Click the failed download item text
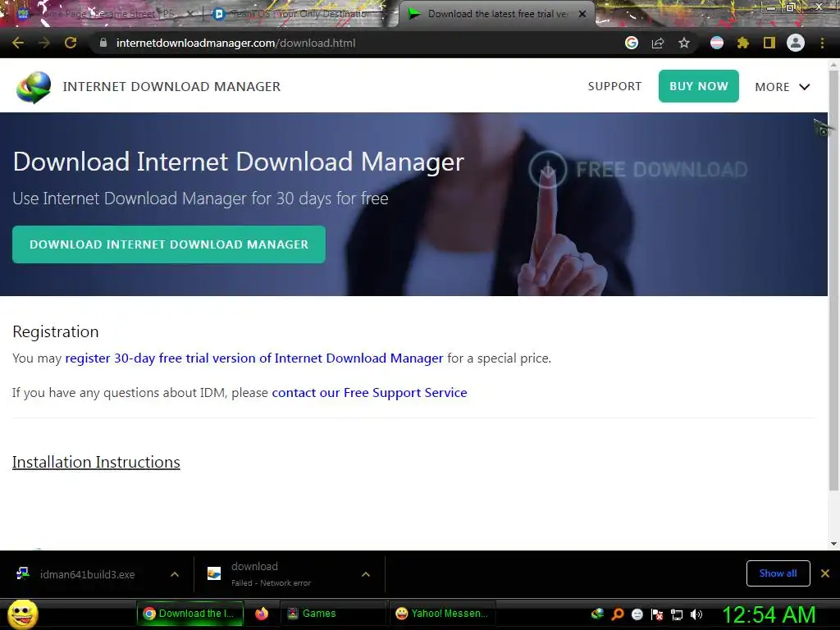The image size is (840, 630). coord(271,573)
